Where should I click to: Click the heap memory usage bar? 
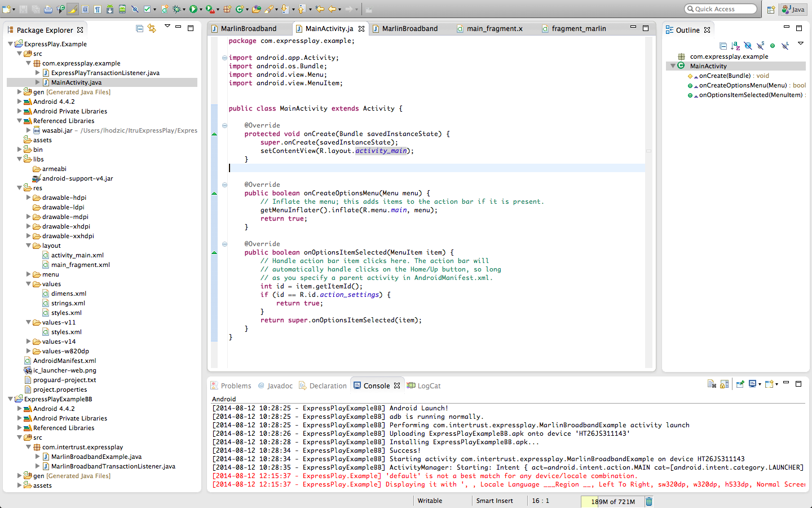tap(612, 501)
